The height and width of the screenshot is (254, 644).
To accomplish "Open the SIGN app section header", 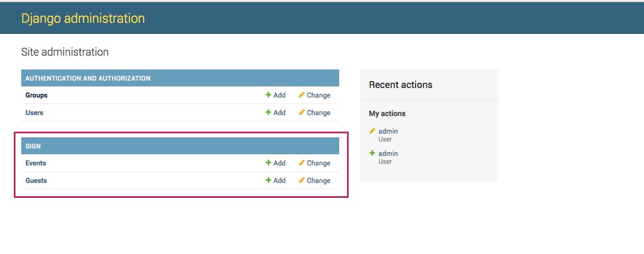I will click(x=33, y=146).
